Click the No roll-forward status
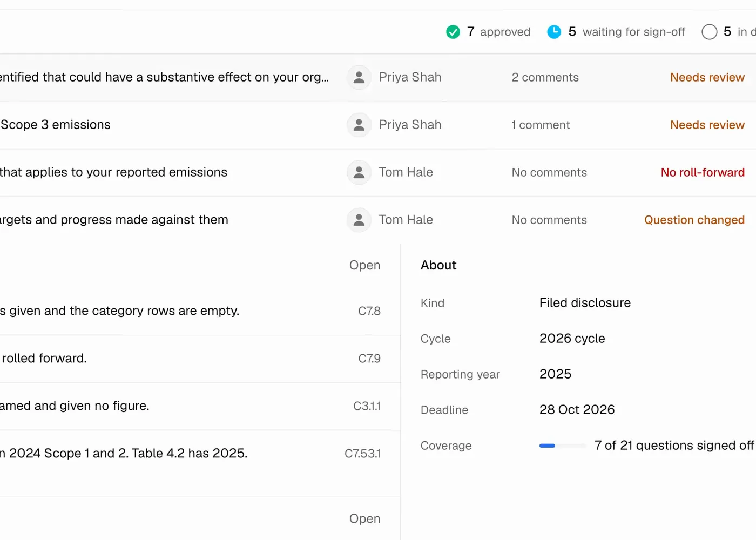Image resolution: width=756 pixels, height=540 pixels. (x=703, y=173)
